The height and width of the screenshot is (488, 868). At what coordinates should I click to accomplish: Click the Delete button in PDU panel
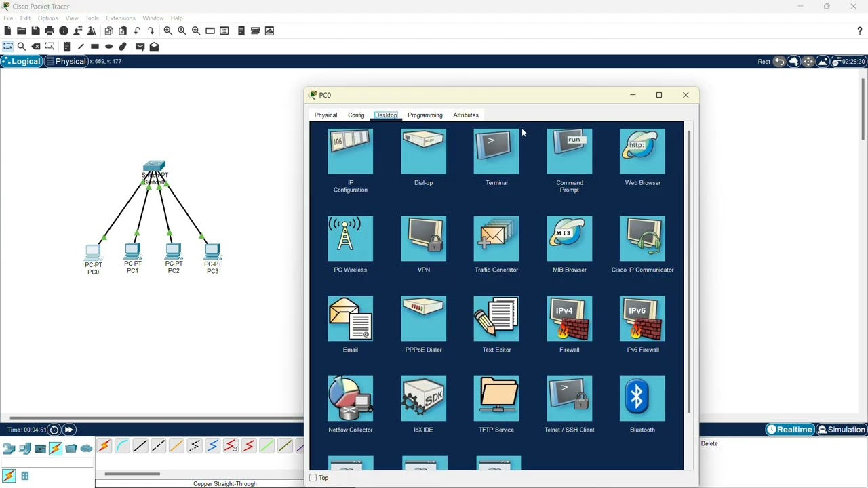click(709, 443)
